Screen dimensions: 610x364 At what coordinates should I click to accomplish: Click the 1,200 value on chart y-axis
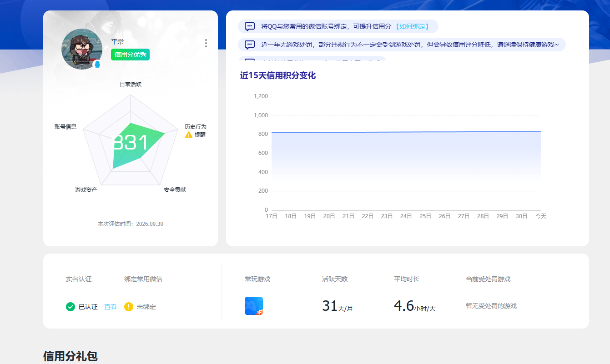[261, 96]
